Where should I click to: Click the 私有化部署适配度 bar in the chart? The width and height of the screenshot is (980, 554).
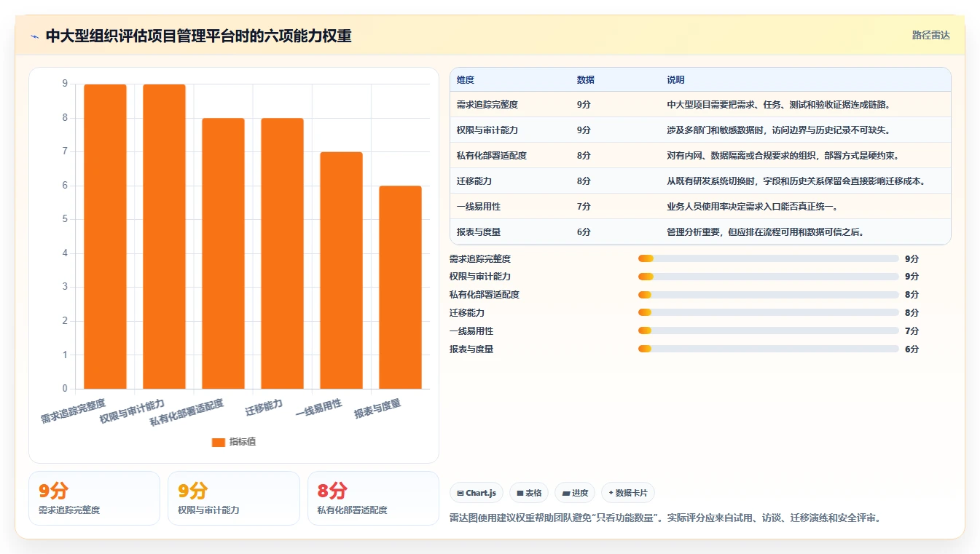point(223,253)
